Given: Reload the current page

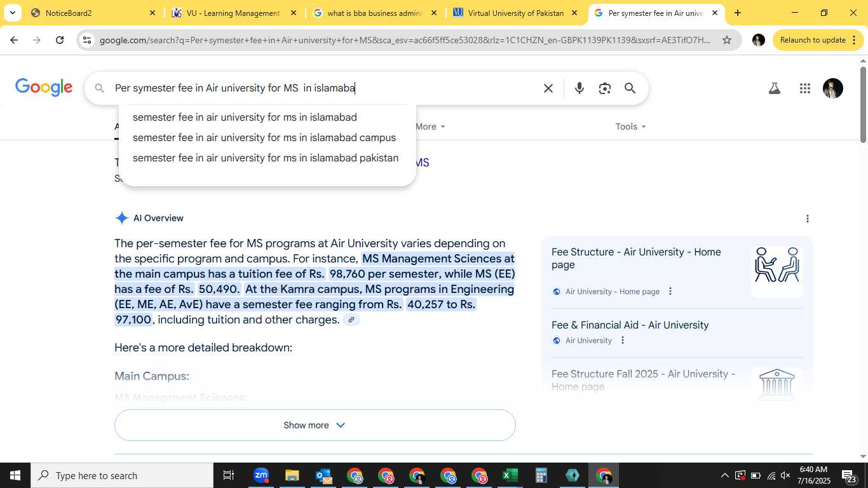Looking at the screenshot, I should pyautogui.click(x=60, y=40).
